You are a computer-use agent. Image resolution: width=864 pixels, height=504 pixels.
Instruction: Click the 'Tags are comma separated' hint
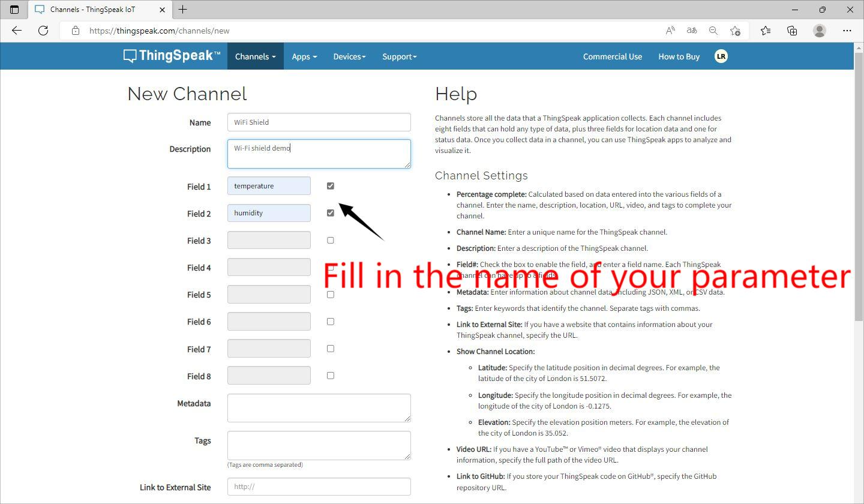tap(265, 464)
